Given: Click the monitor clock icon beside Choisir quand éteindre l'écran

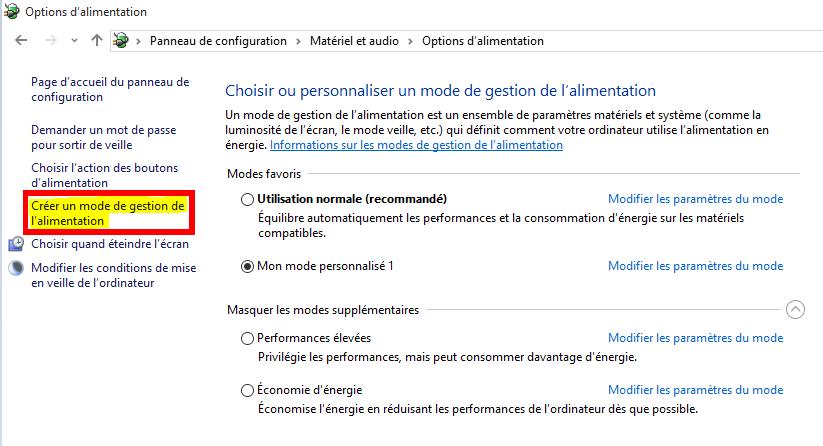Looking at the screenshot, I should [16, 244].
